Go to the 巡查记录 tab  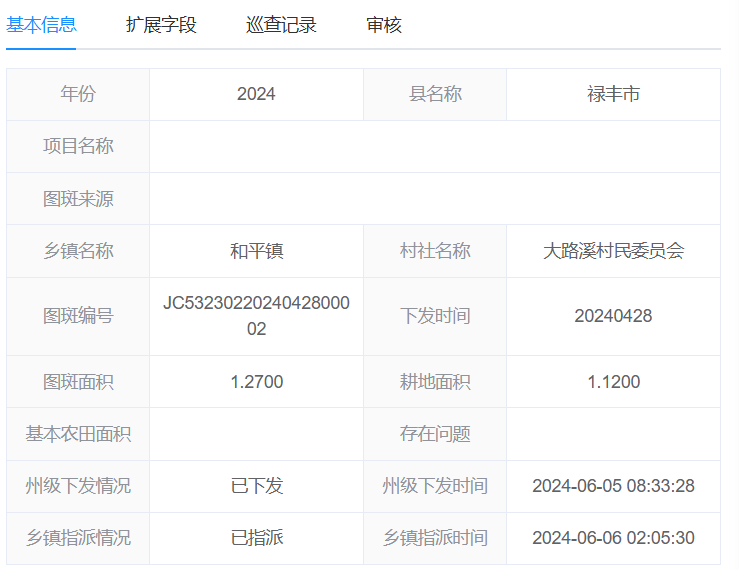[281, 25]
